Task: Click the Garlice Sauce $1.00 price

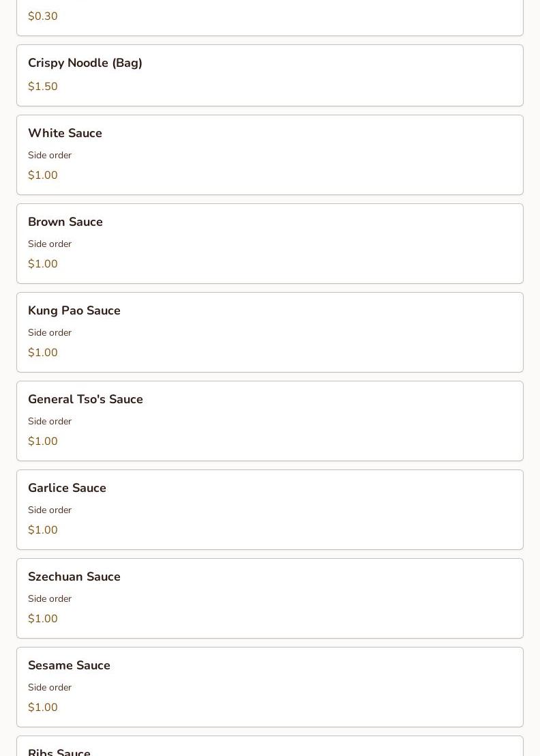Action: tap(43, 530)
